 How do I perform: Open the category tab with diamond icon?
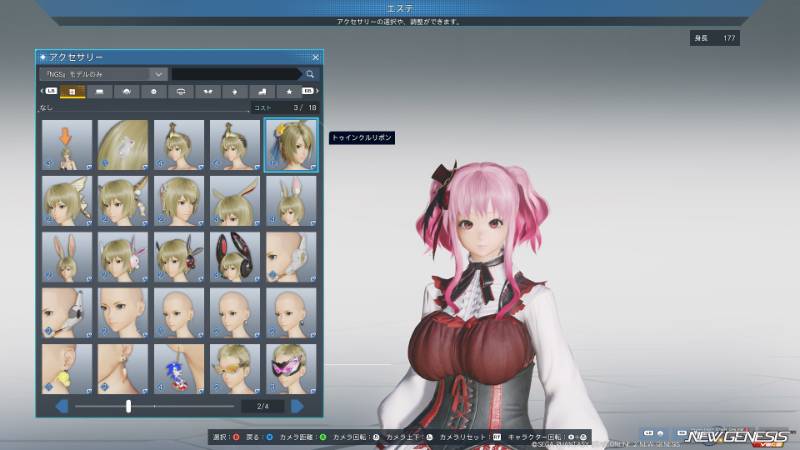pos(235,91)
